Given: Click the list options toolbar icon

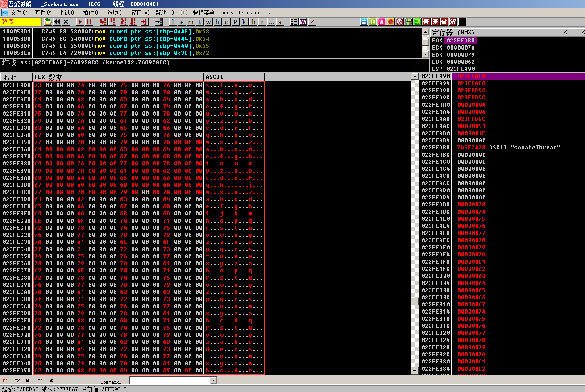Looking at the screenshot, I should [294, 22].
